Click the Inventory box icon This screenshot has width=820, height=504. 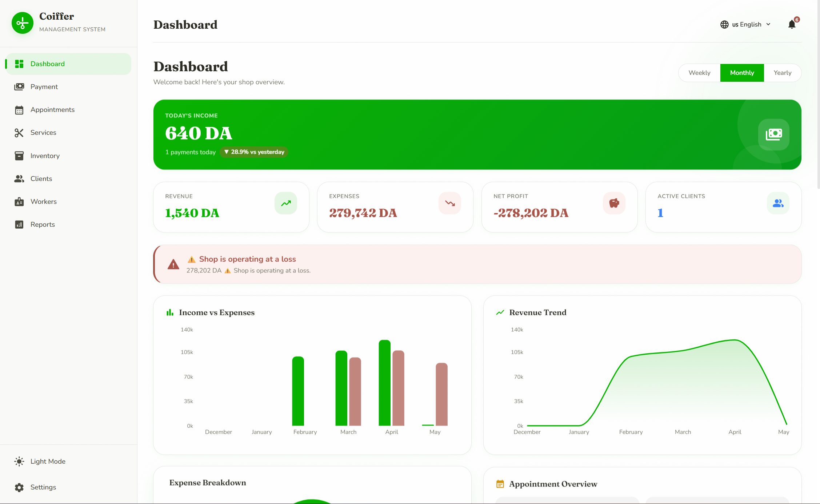tap(19, 156)
